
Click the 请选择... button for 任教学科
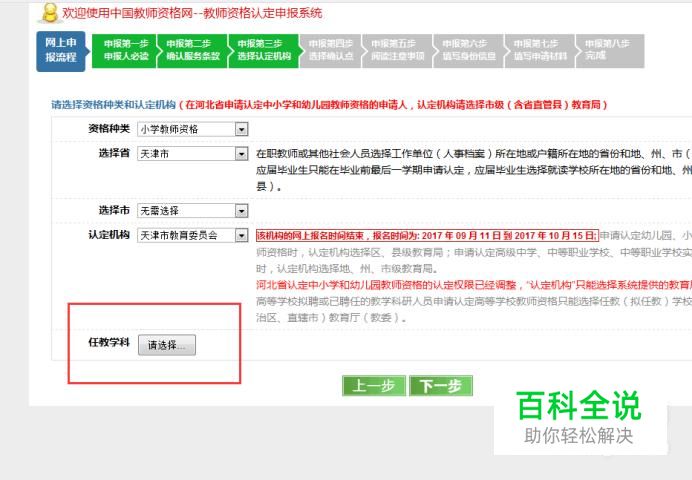[167, 345]
